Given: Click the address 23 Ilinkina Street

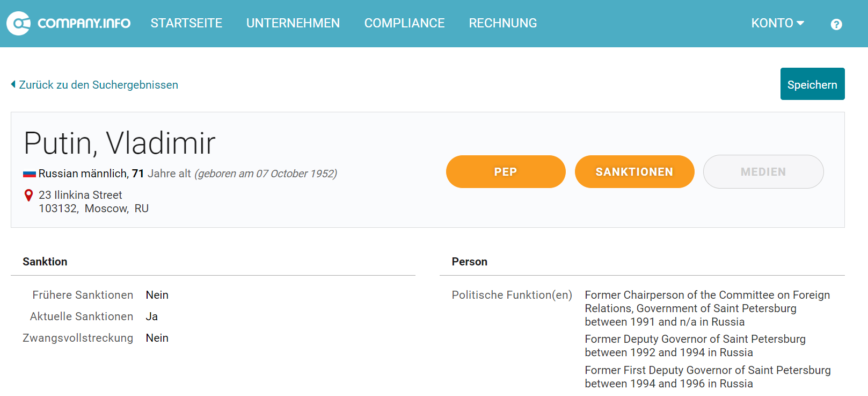Looking at the screenshot, I should [81, 195].
